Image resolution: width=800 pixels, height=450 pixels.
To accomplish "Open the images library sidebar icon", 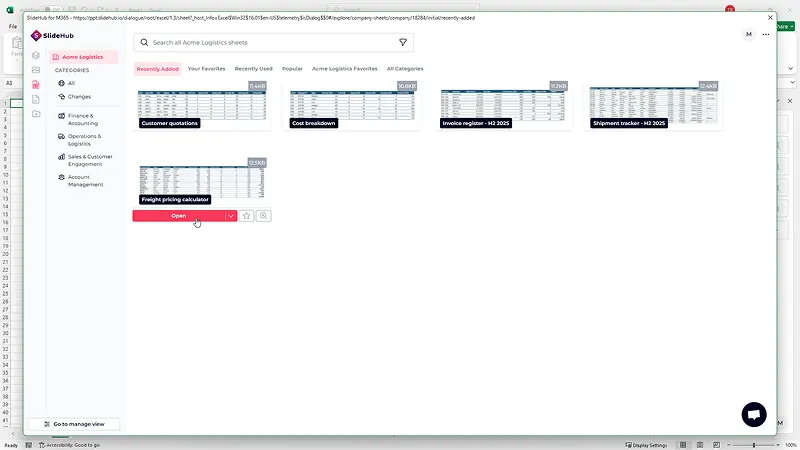I will point(36,70).
